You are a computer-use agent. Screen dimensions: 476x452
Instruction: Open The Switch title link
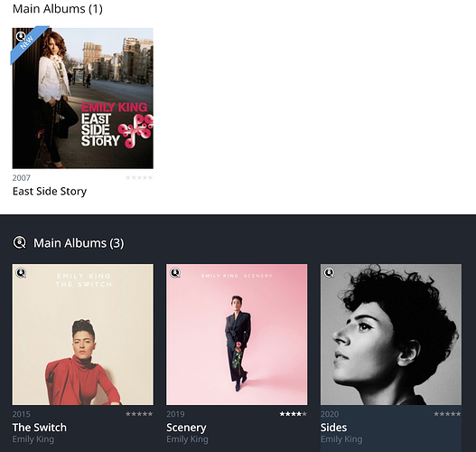[40, 428]
